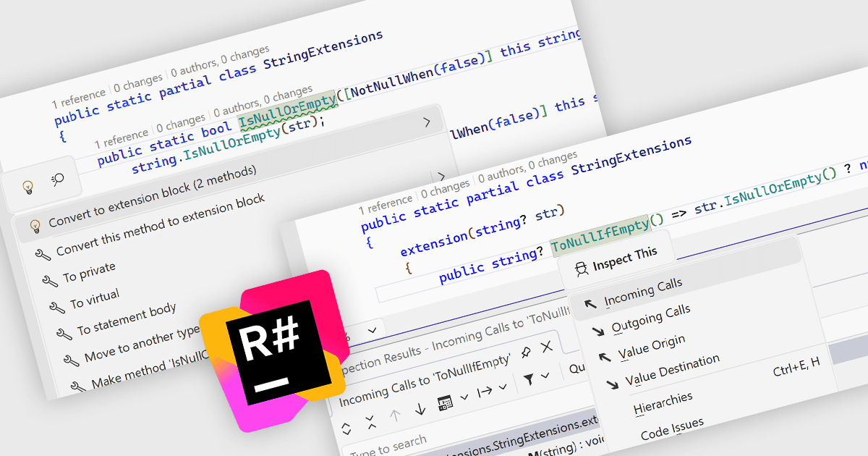Open dropdown next to the export icon

(503, 387)
